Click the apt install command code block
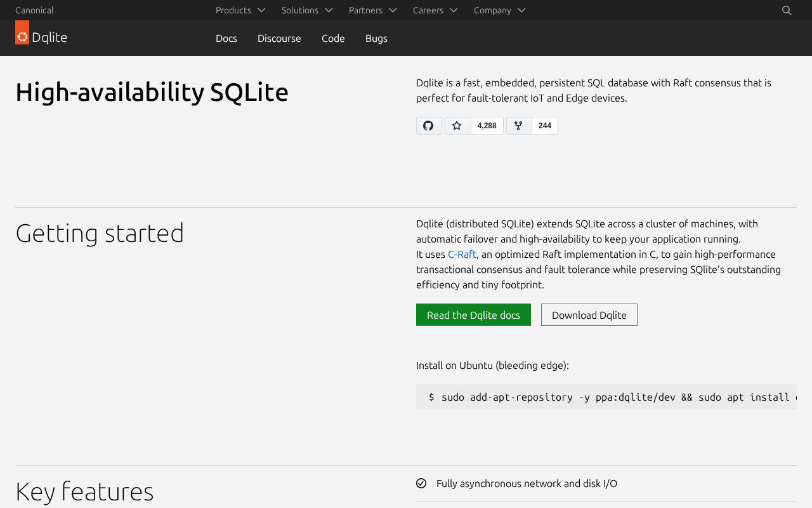This screenshot has height=508, width=812. point(606,397)
